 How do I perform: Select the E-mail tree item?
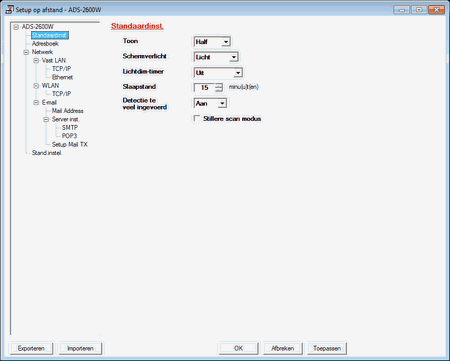pos(49,102)
